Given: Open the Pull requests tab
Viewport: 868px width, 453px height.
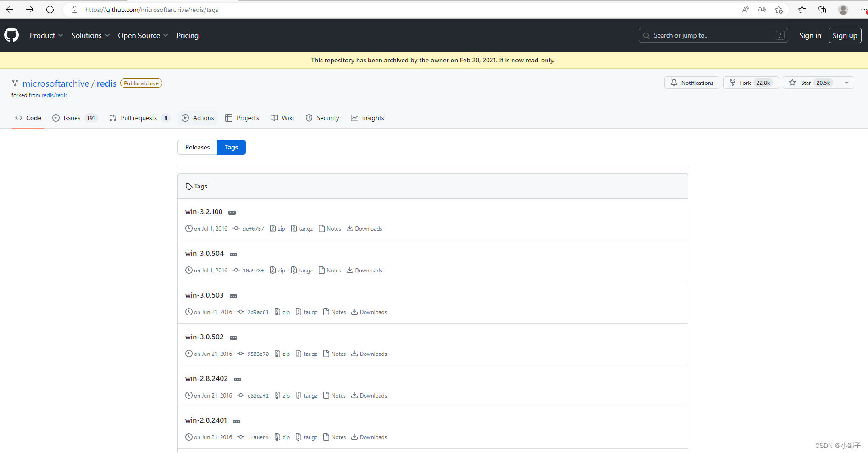Looking at the screenshot, I should pos(140,118).
